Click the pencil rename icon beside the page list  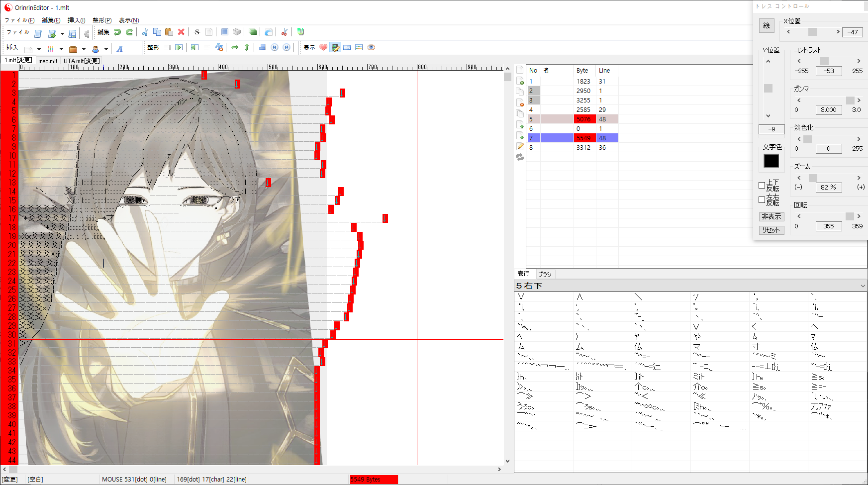[x=520, y=146]
